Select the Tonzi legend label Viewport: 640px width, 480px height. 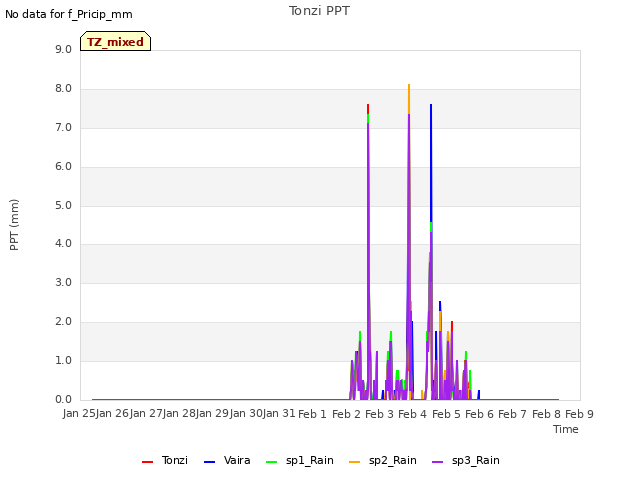pos(175,460)
